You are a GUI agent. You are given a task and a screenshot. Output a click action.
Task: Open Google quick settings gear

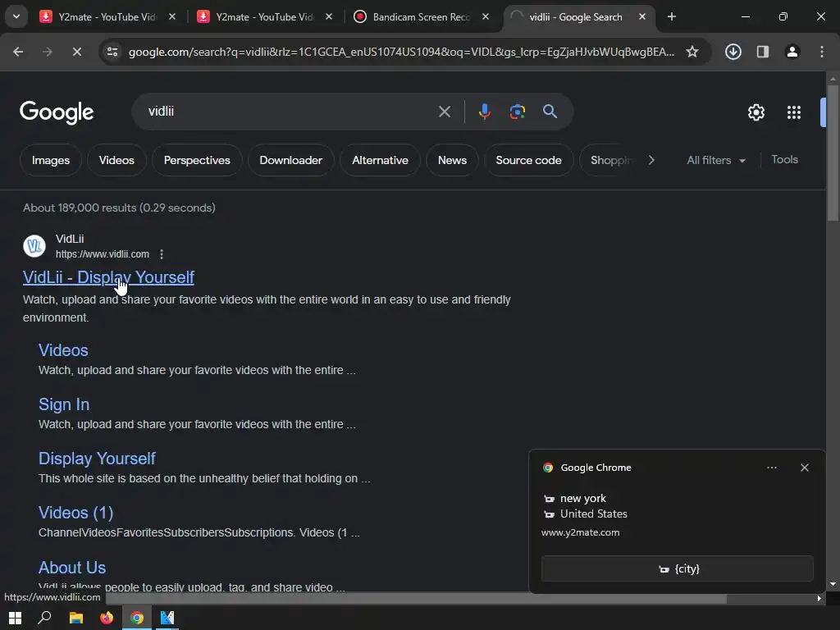coord(756,112)
